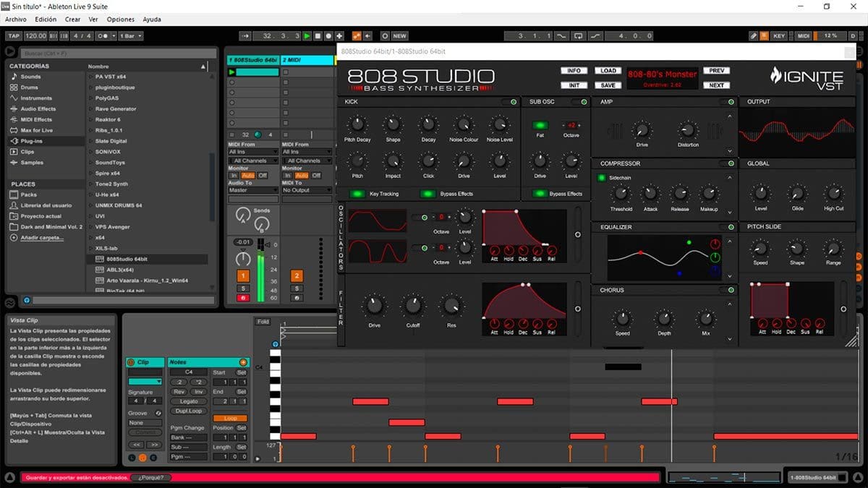The height and width of the screenshot is (488, 868).
Task: Open the quantization 1 Bar dropdown
Action: tap(130, 35)
